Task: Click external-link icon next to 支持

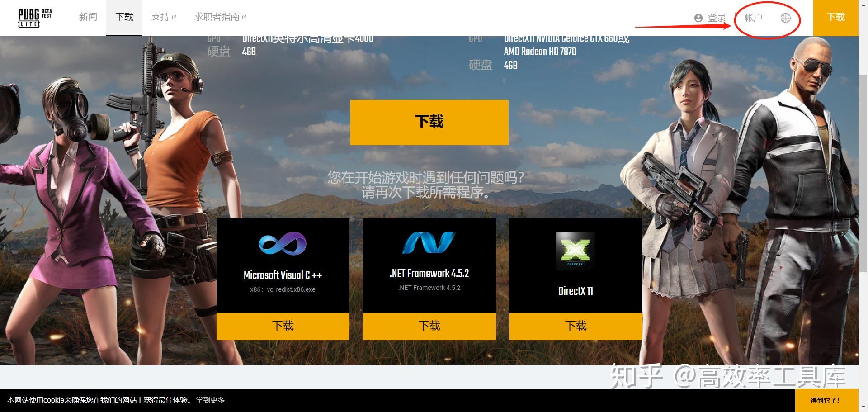Action: click(174, 18)
